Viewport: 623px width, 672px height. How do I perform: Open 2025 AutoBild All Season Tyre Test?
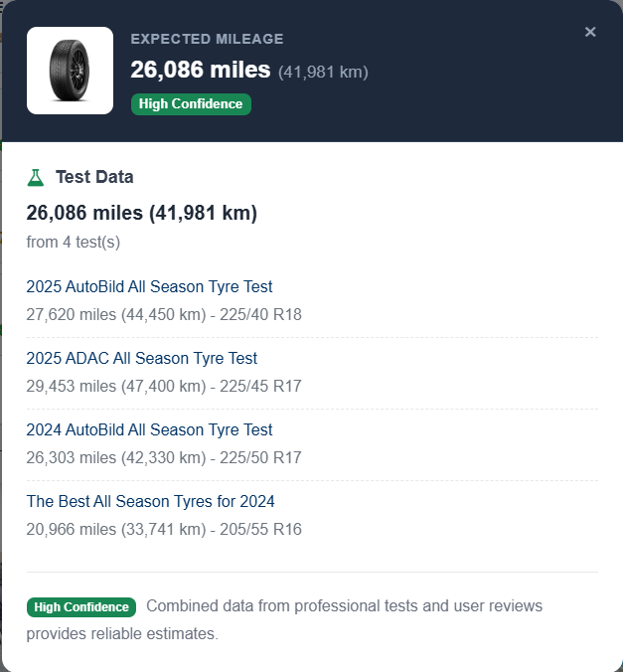(149, 286)
